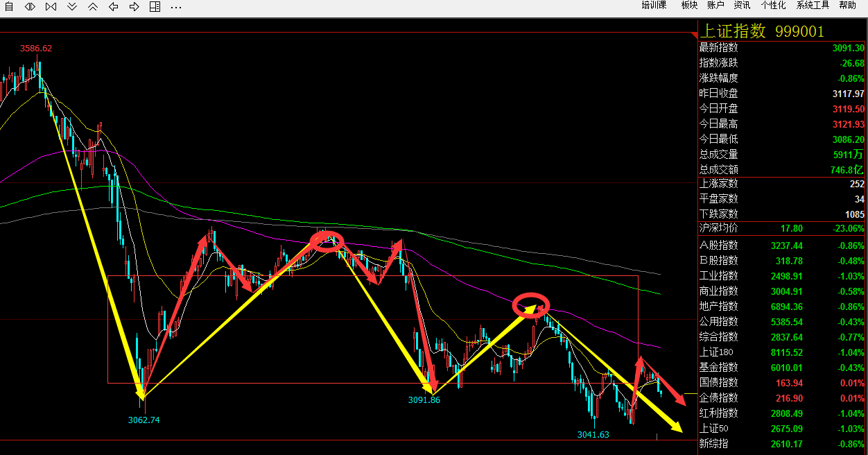Click the left arrow back icon
This screenshot has width=868, height=455.
coord(114,6)
